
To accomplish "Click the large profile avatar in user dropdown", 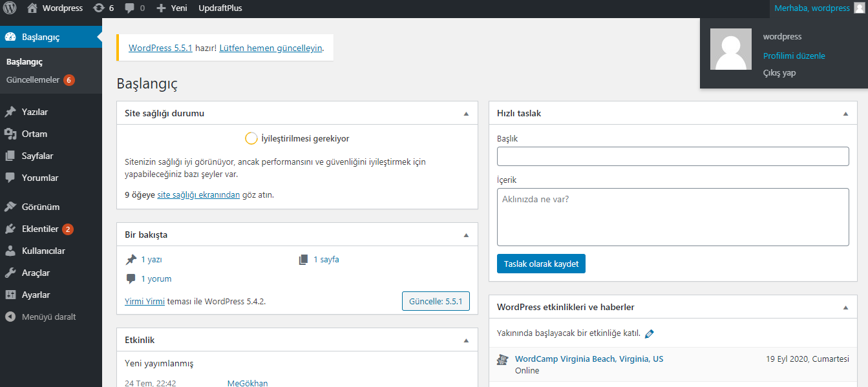I will pyautogui.click(x=731, y=49).
